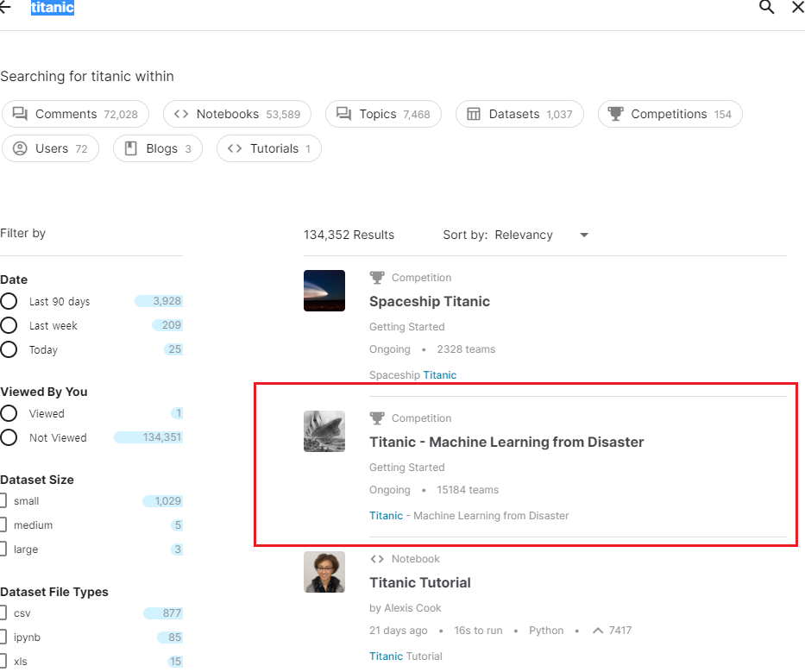
Task: Open Spaceship Titanic title link
Action: (430, 301)
